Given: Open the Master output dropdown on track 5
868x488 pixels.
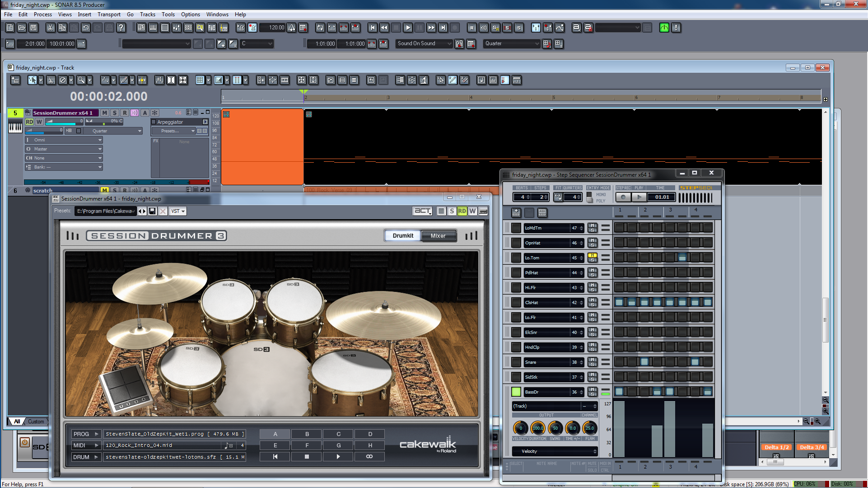Looking at the screenshot, I should (x=64, y=149).
